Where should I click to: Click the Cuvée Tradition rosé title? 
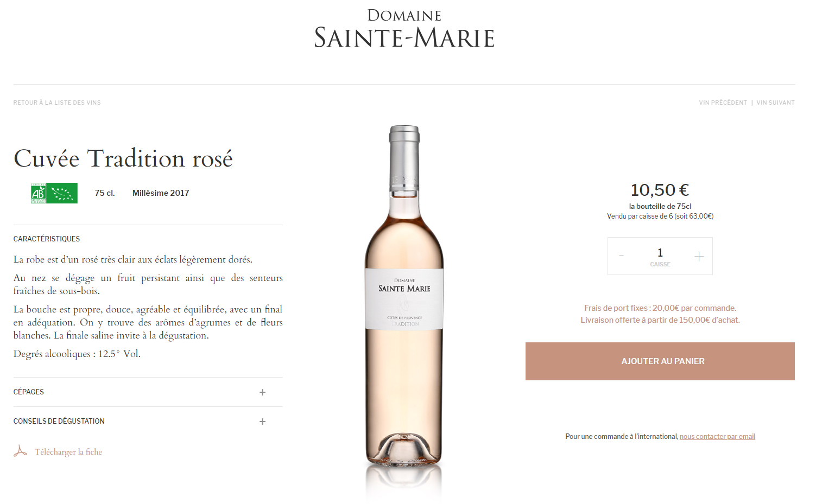click(123, 158)
